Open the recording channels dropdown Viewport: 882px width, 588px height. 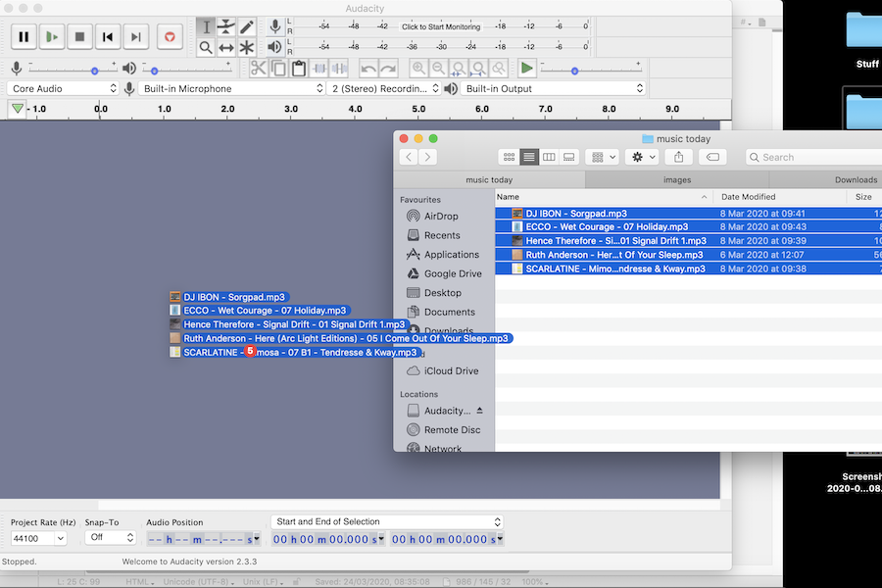(x=384, y=88)
